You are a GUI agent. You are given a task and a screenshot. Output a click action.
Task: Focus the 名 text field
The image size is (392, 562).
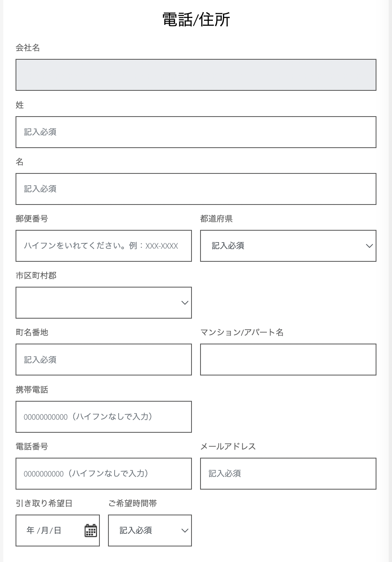coord(196,189)
